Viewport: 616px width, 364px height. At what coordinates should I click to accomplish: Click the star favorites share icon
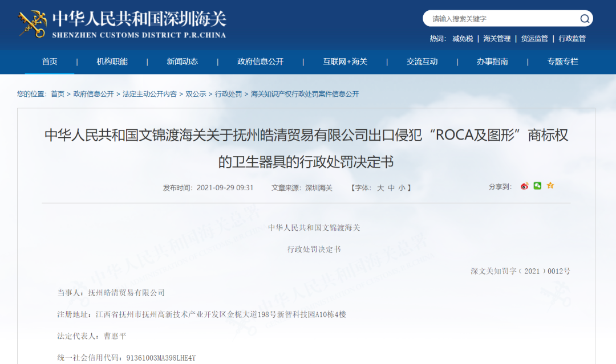click(x=550, y=186)
